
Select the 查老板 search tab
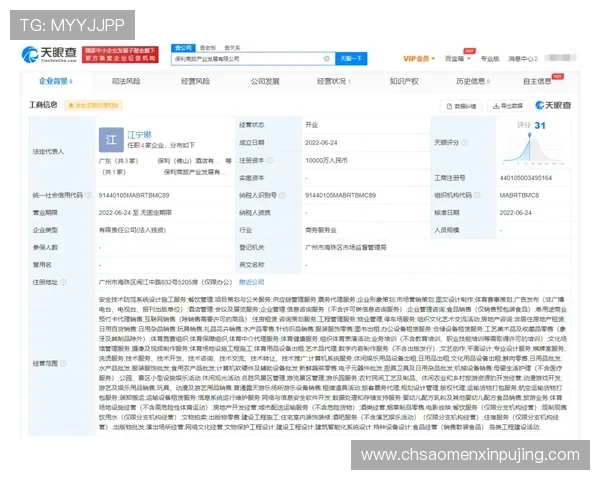(x=208, y=48)
